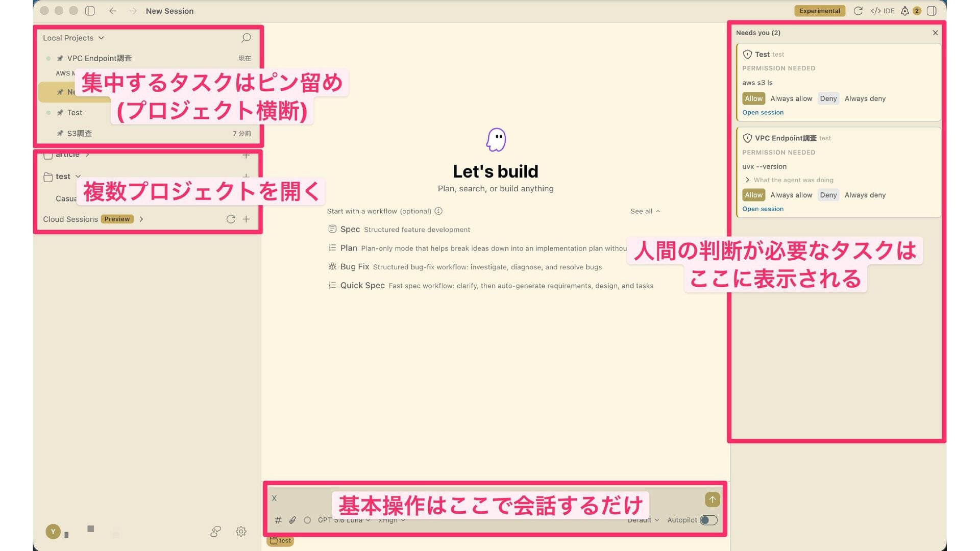The image size is (980, 551).
Task: Open the xHigh effort dropdown
Action: (x=391, y=520)
